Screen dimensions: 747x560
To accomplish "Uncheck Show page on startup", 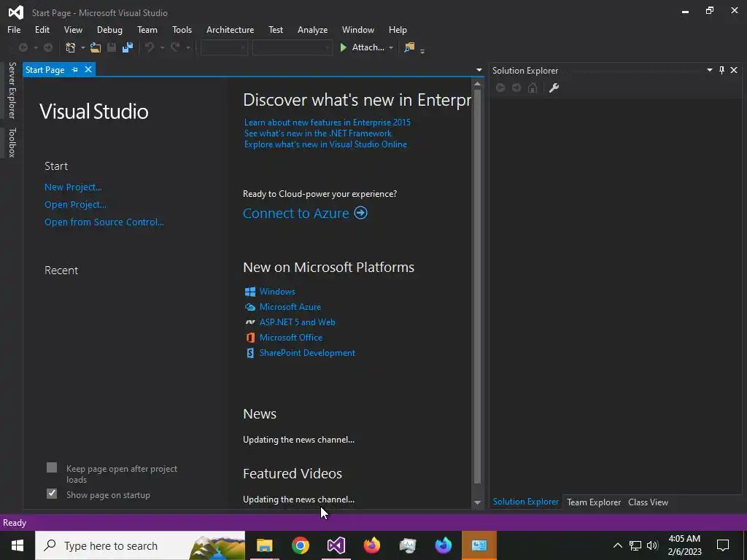I will pos(52,494).
